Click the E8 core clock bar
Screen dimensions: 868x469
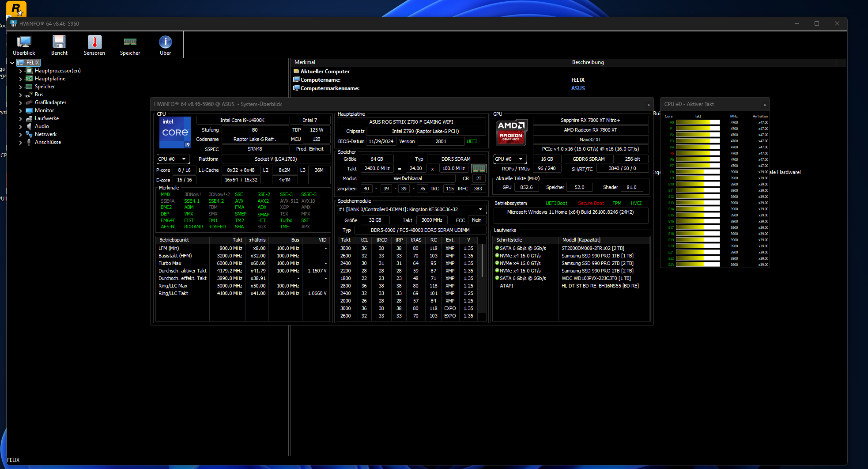[698, 172]
